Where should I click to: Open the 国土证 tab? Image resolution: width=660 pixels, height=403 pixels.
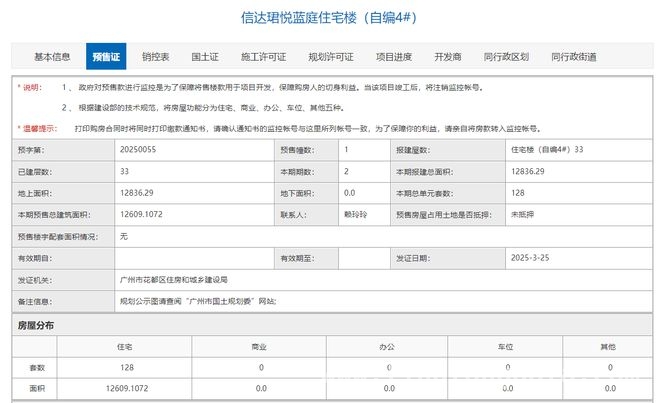pyautogui.click(x=205, y=57)
